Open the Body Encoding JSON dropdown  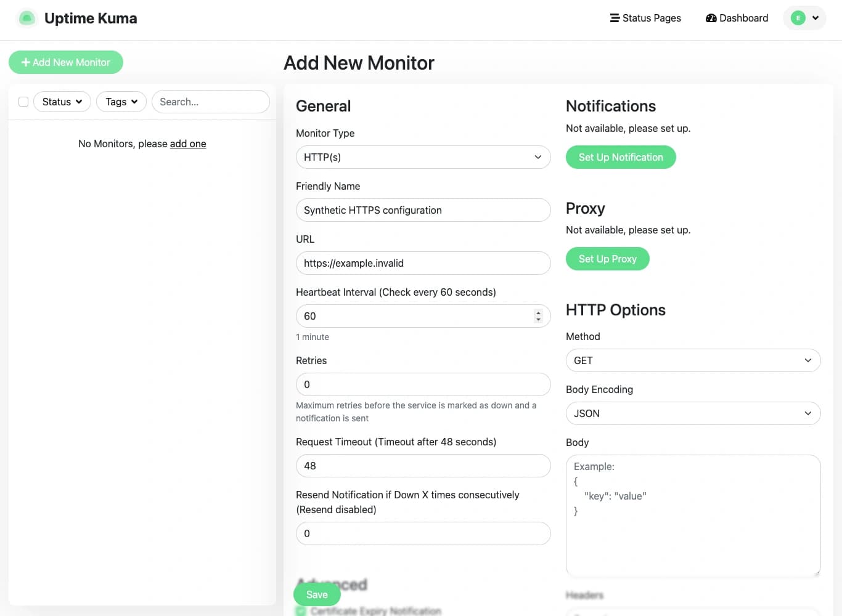pos(693,413)
